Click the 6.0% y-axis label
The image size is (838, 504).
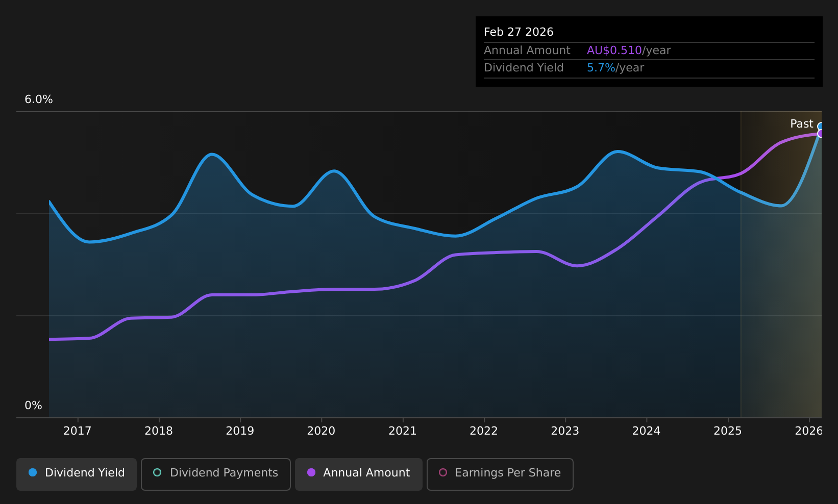(39, 99)
